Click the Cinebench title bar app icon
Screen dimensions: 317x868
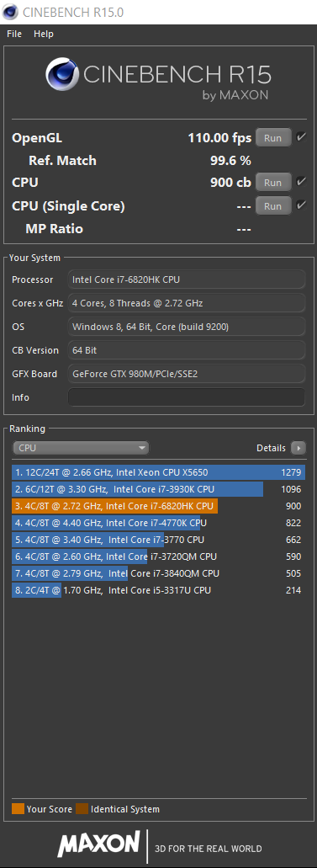click(x=9, y=11)
